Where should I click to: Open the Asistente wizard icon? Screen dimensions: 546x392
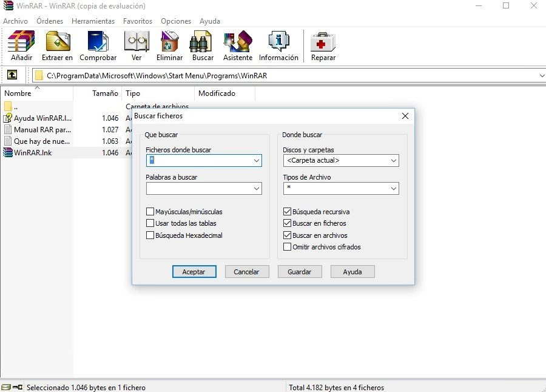click(x=238, y=41)
